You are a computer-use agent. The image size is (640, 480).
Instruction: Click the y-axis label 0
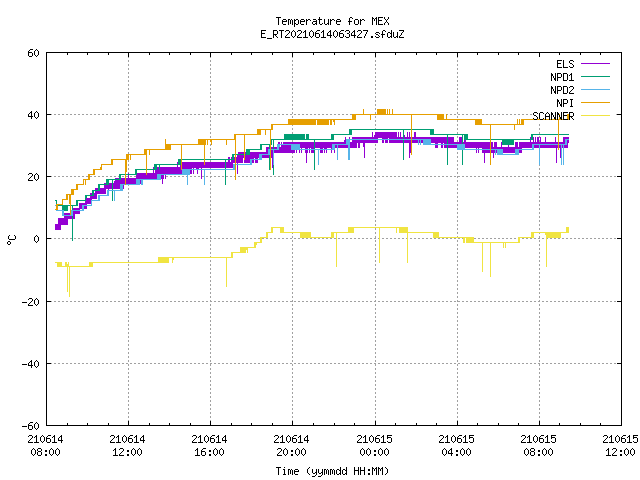point(37,239)
